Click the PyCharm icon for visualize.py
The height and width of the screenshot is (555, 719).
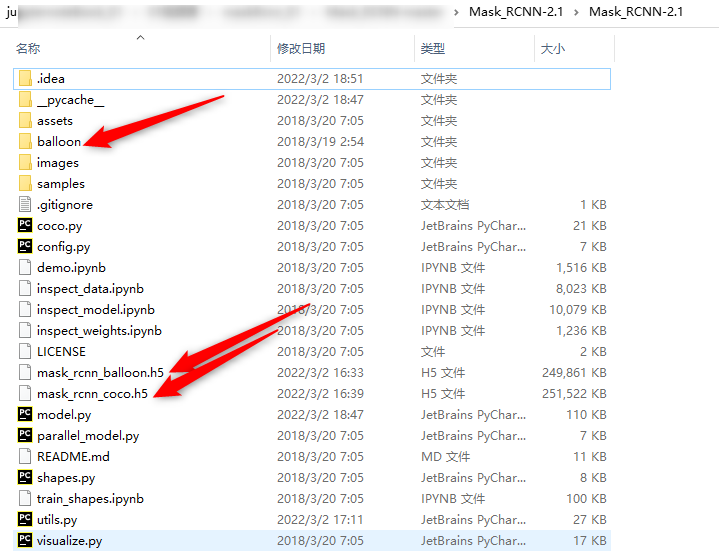point(25,540)
